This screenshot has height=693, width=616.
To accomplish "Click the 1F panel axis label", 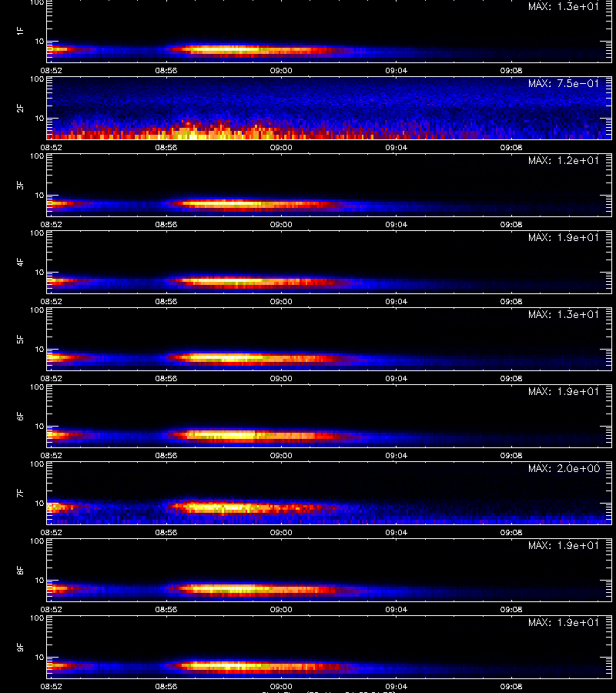I will click(20, 31).
